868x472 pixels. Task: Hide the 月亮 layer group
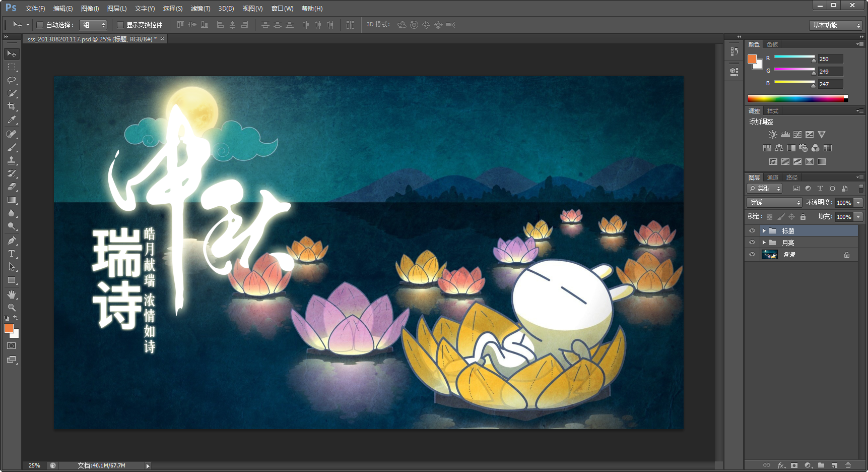752,243
